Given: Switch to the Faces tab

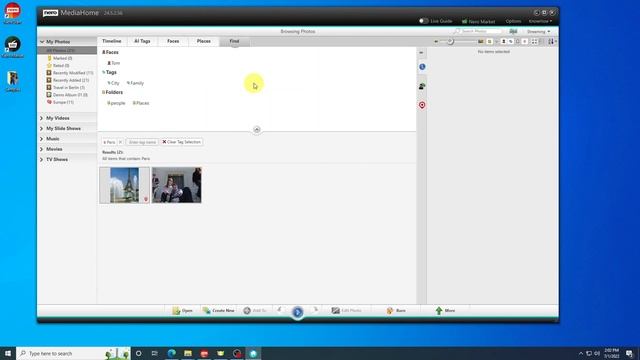Looking at the screenshot, I should [x=173, y=41].
